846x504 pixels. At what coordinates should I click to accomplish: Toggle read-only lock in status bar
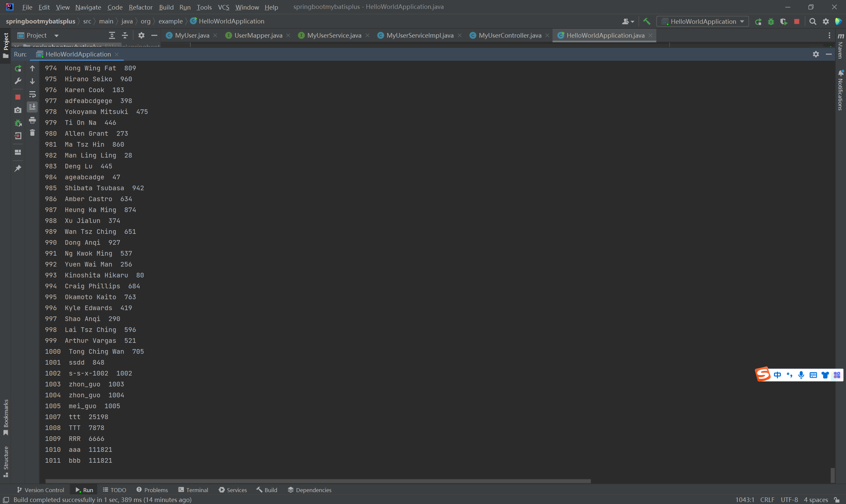(x=837, y=500)
